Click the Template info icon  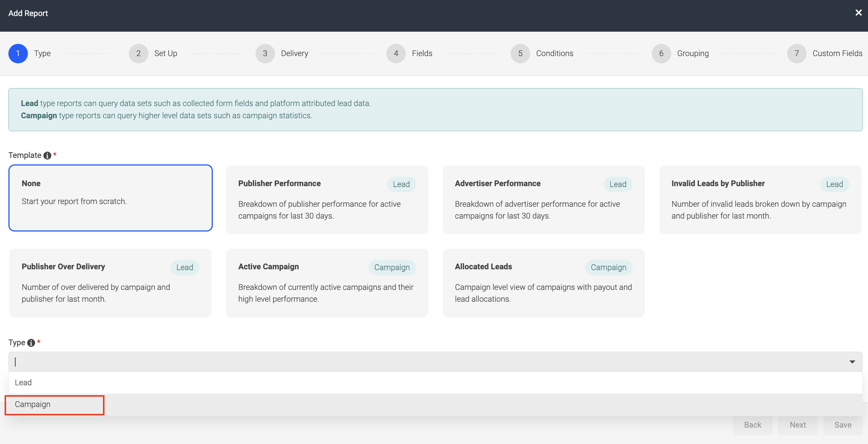point(47,156)
